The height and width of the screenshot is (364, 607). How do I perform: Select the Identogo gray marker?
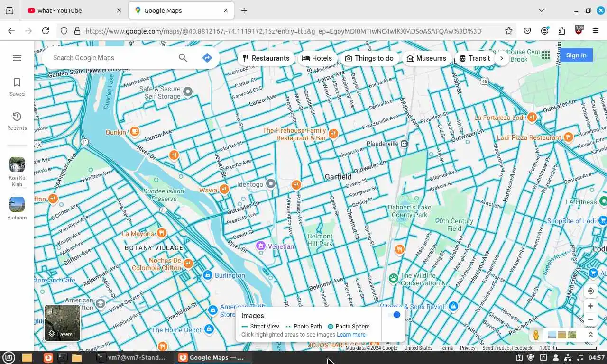(270, 183)
